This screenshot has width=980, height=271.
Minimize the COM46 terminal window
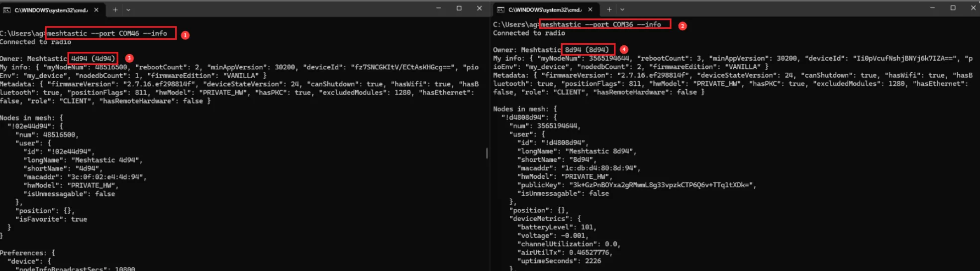[438, 8]
